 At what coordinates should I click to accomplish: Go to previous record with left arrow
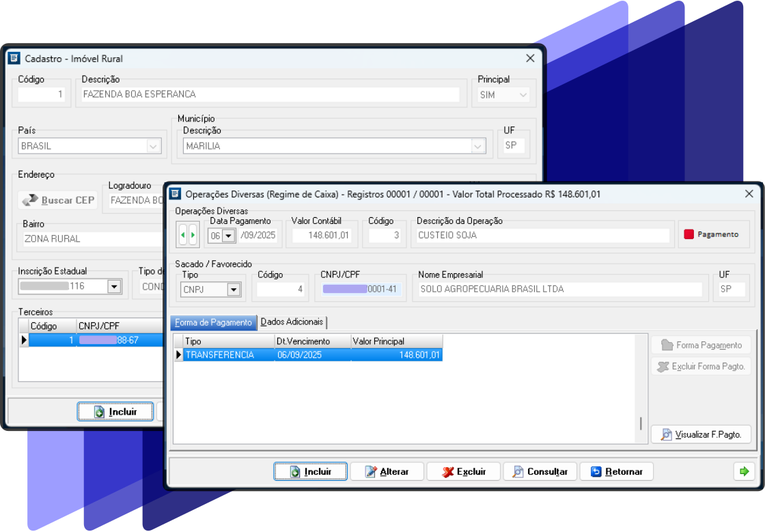(182, 235)
